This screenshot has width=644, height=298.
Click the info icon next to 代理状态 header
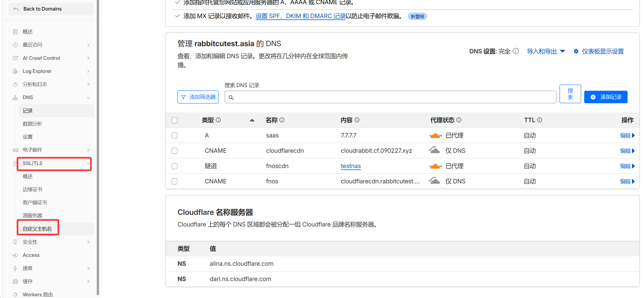point(459,120)
